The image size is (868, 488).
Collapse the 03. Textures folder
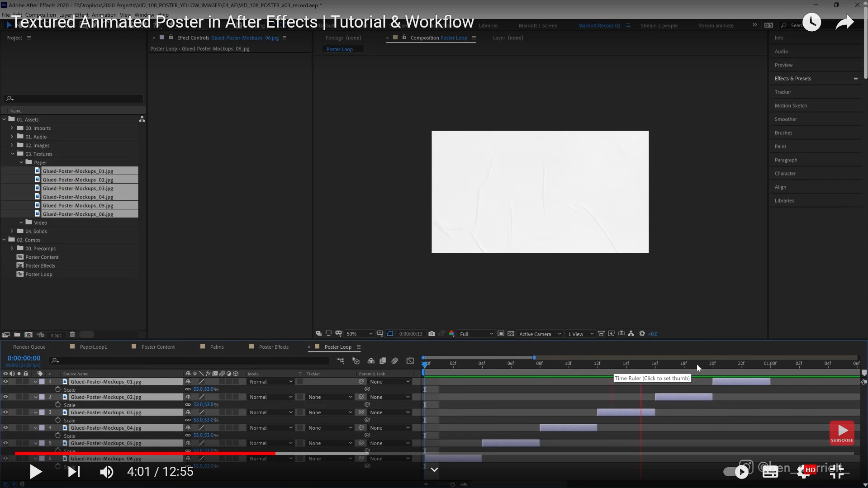[x=13, y=154]
